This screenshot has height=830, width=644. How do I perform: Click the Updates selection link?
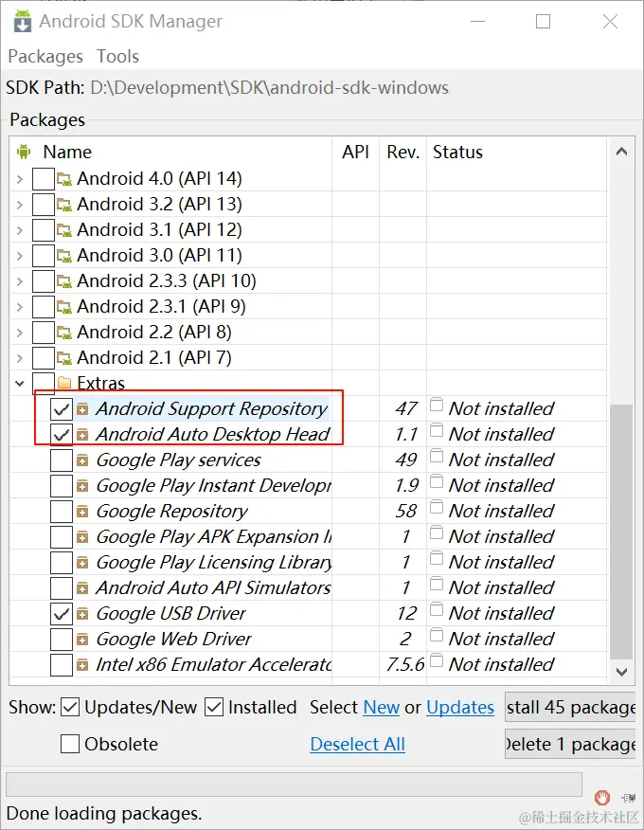point(460,707)
